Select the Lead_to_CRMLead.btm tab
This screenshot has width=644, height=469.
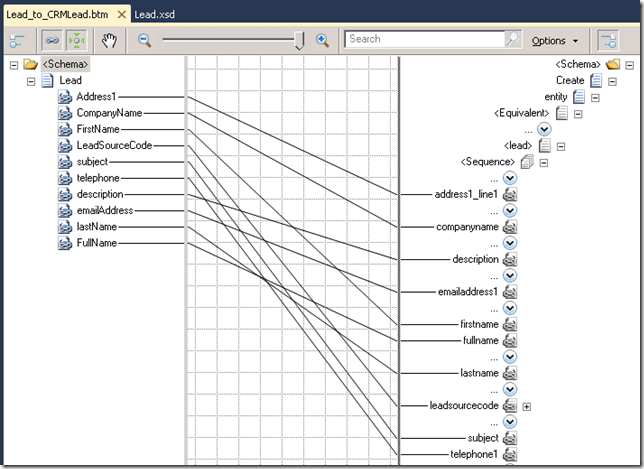pyautogui.click(x=58, y=15)
